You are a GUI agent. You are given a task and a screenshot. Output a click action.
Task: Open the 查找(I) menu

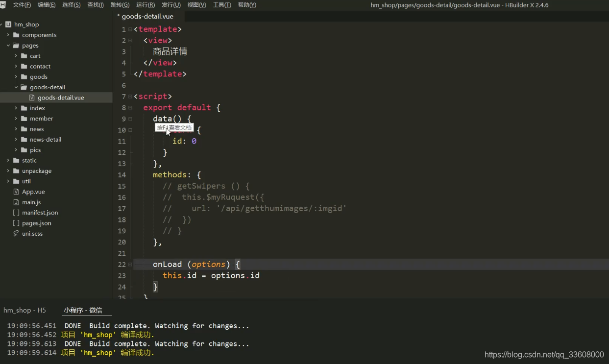[x=96, y=5]
